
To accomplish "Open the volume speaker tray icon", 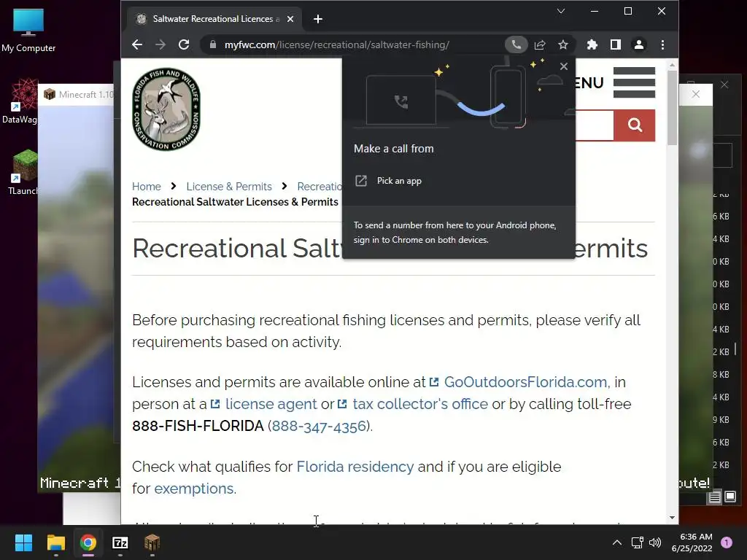I will pos(655,542).
